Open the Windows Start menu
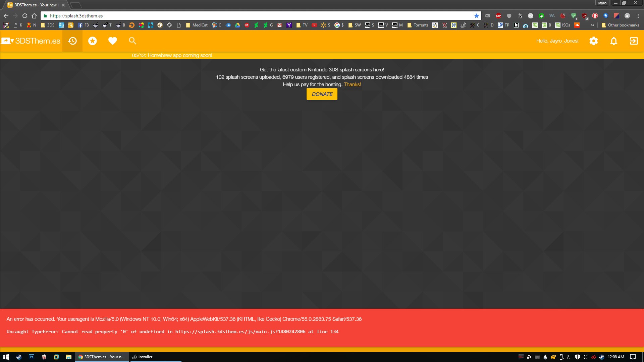 pyautogui.click(x=6, y=357)
